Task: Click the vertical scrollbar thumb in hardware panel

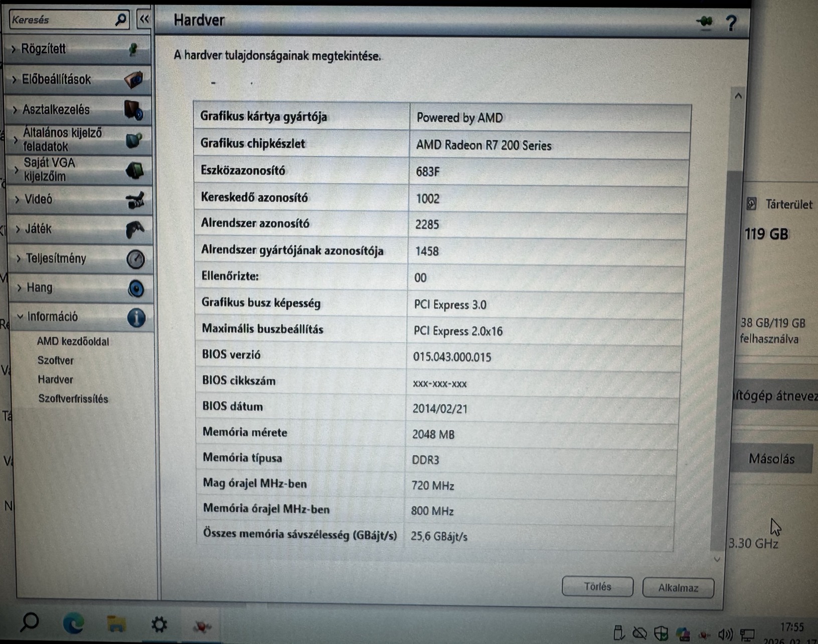Action: (x=727, y=361)
